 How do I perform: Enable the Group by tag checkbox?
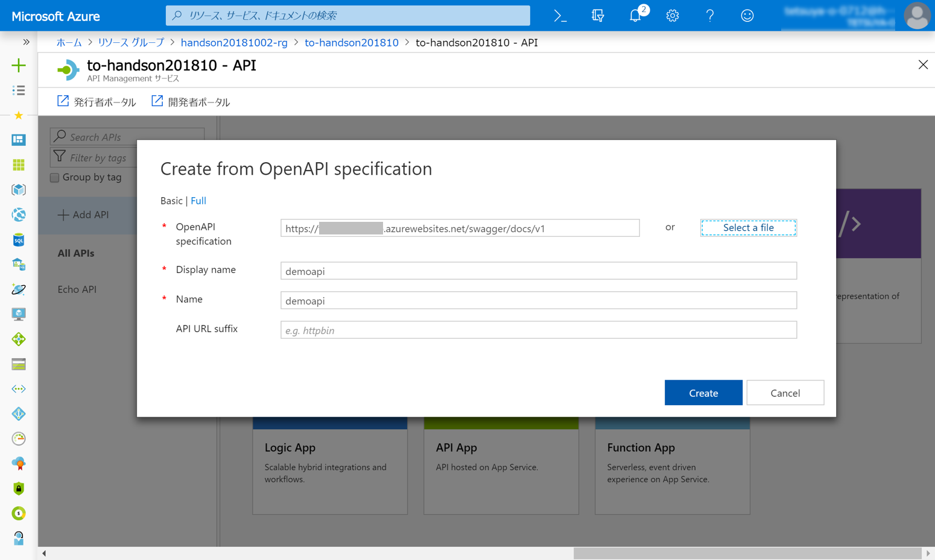(x=54, y=177)
